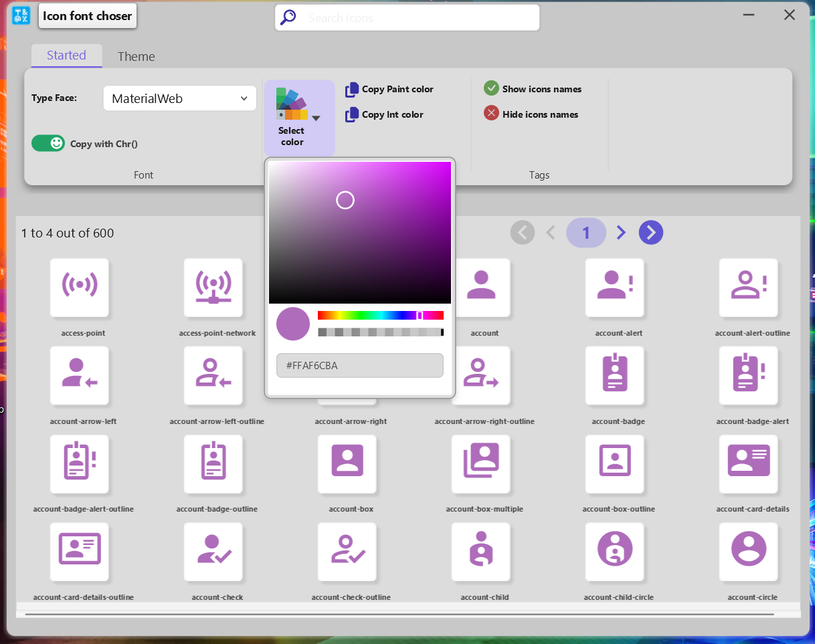Click the horizontal scrollbar at bottom
This screenshot has width=815, height=644.
pos(399,613)
